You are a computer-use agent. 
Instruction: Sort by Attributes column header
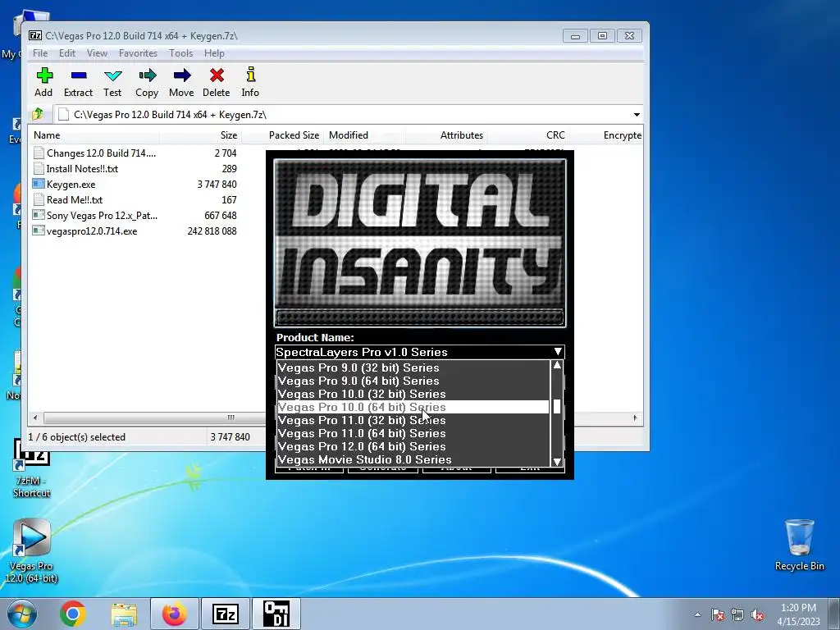point(447,135)
